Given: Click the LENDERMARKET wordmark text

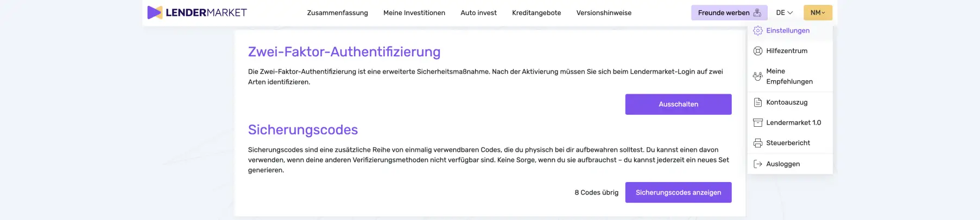Looking at the screenshot, I should click(206, 12).
